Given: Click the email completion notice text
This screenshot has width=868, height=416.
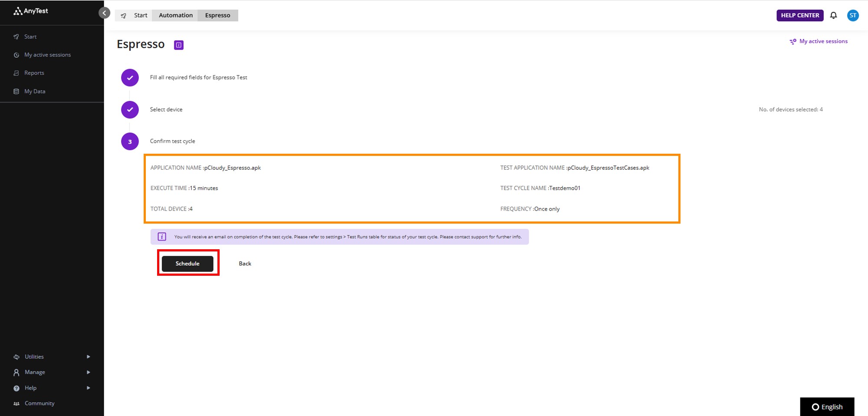Looking at the screenshot, I should coord(348,237).
